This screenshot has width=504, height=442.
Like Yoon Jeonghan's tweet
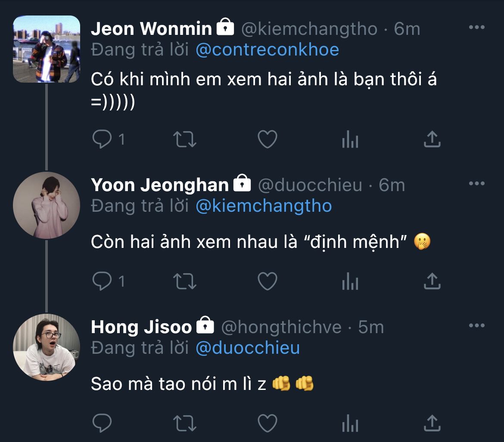tap(267, 281)
